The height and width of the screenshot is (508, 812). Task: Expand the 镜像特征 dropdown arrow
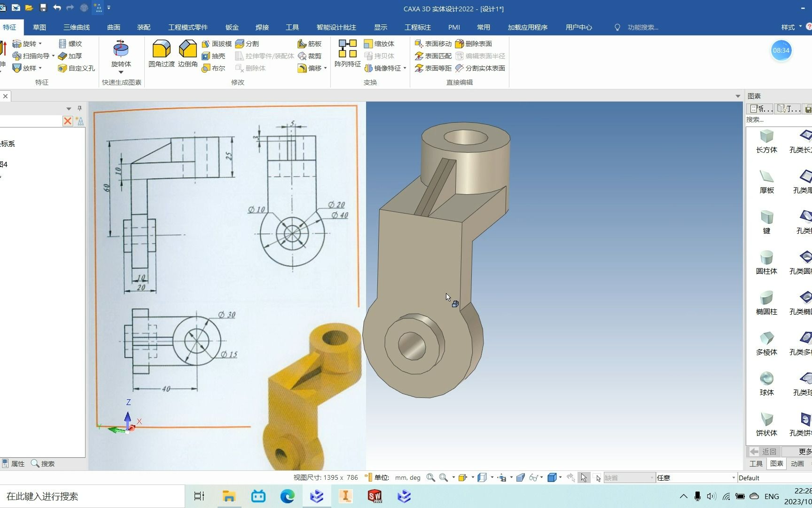tap(405, 68)
